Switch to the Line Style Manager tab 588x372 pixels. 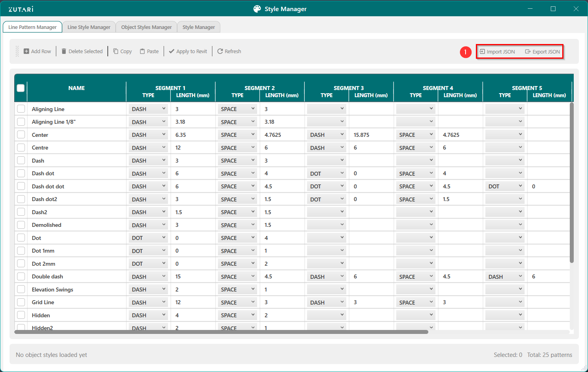click(89, 27)
